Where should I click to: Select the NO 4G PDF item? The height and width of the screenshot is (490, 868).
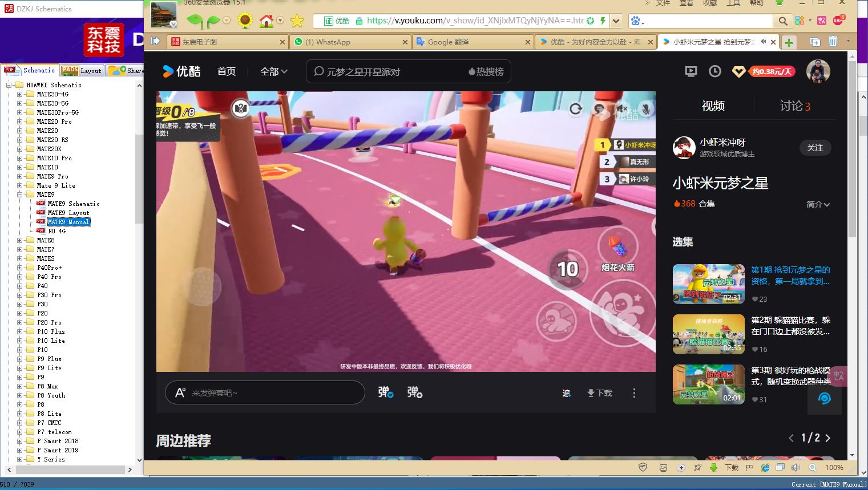[56, 231]
